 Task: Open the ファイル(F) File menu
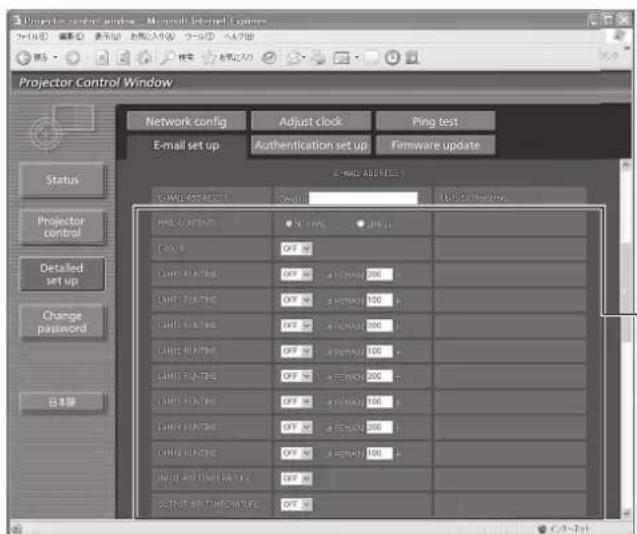(32, 37)
